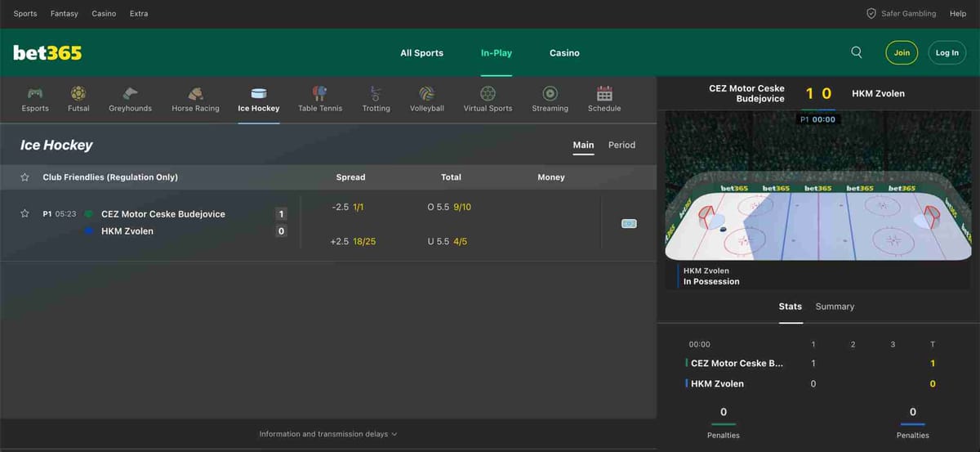Favourite the CEZ Motor Ceske Budejovice match star
This screenshot has width=980, height=452.
coord(25,213)
